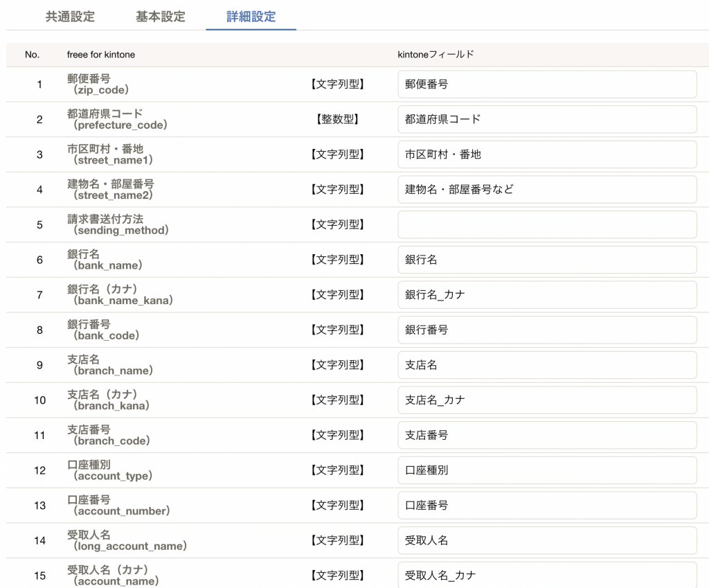Edit the 銀行名 kintone field input
Screen dimensions: 709x588
(547, 260)
